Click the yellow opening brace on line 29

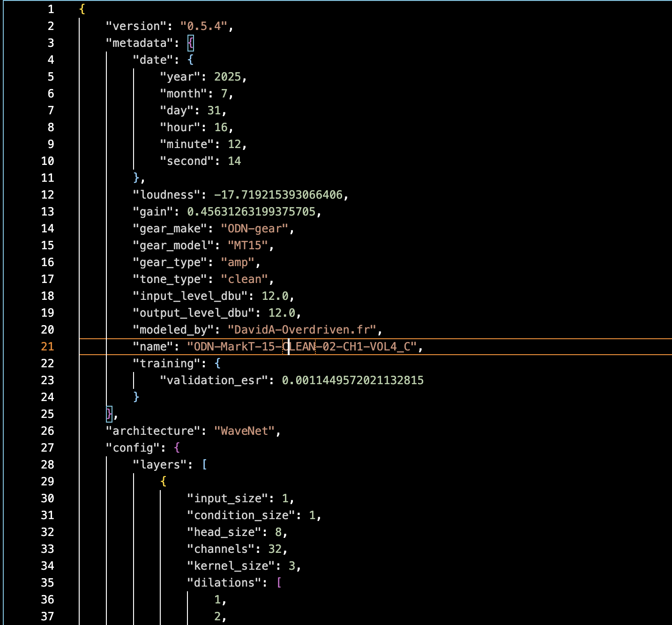[164, 482]
